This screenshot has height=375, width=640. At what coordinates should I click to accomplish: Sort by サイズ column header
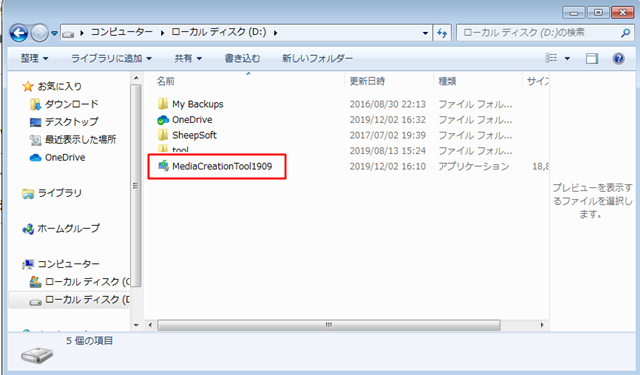pyautogui.click(x=538, y=81)
